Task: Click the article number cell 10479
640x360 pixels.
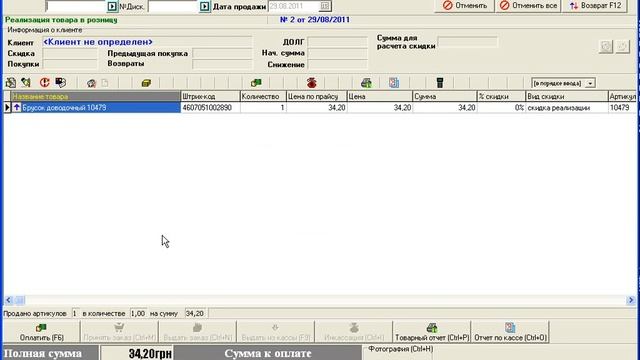Action: [x=622, y=108]
